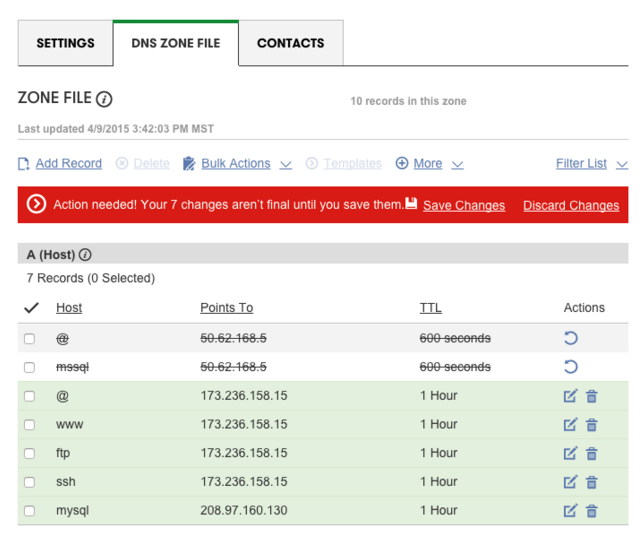The width and height of the screenshot is (644, 541).
Task: Delete the ftp host record
Action: 591,454
